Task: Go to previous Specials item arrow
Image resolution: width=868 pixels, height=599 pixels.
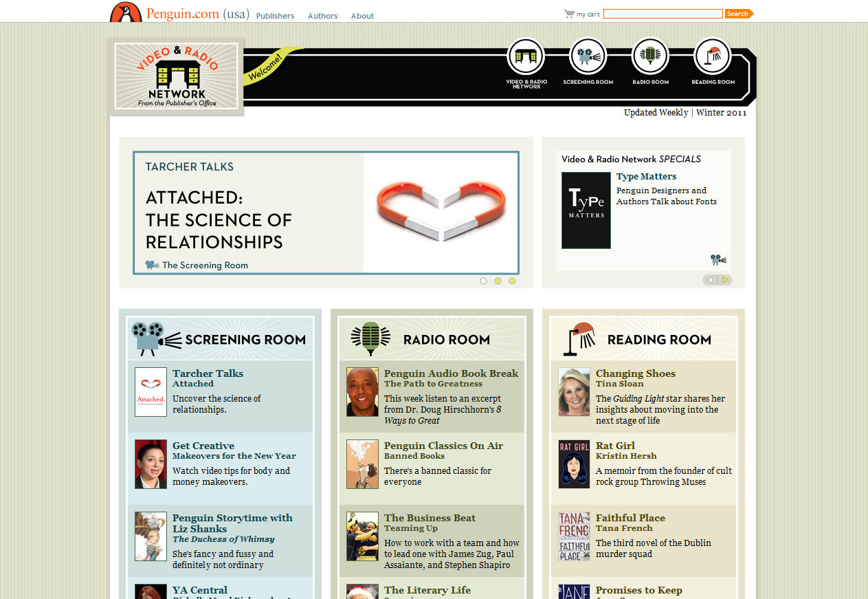Action: coord(710,280)
